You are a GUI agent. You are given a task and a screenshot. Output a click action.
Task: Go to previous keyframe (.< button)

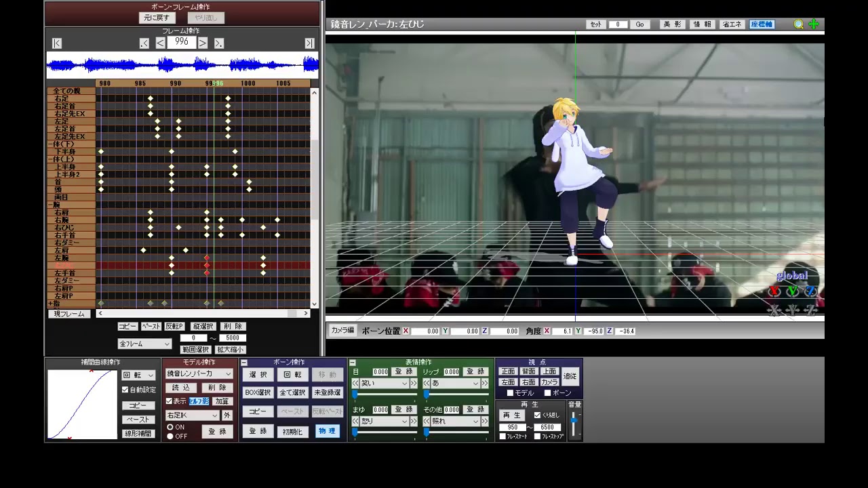[144, 43]
